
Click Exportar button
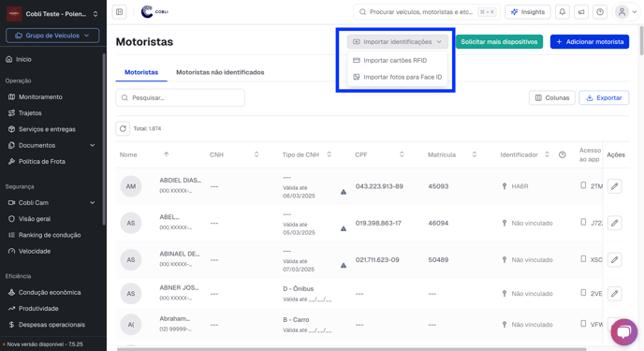604,97
